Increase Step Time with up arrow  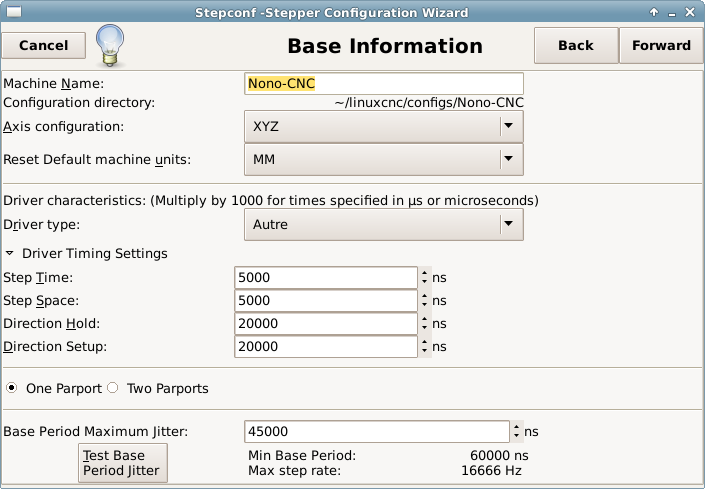(x=424, y=273)
